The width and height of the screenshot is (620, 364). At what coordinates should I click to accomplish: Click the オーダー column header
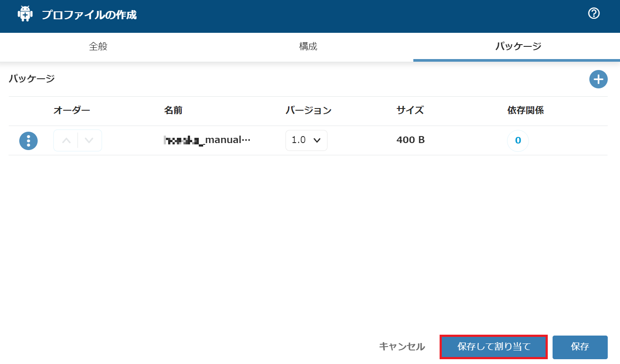pyautogui.click(x=72, y=110)
